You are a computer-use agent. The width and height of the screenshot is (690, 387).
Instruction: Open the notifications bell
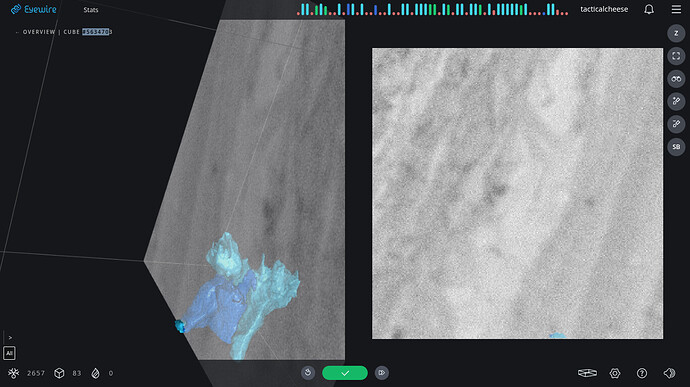[649, 9]
